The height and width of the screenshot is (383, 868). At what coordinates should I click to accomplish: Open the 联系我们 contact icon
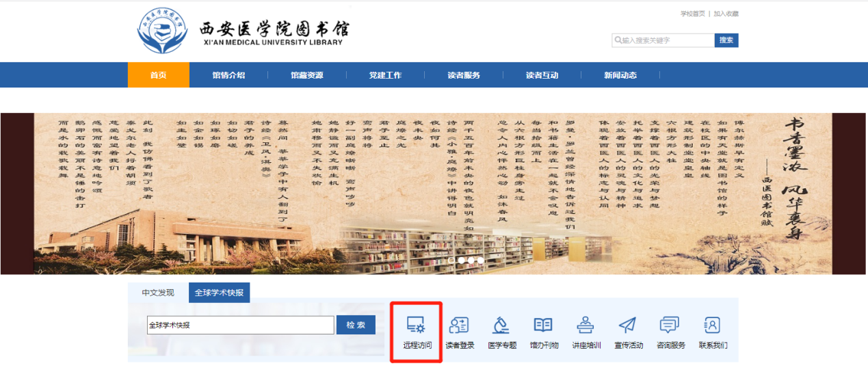pyautogui.click(x=712, y=325)
